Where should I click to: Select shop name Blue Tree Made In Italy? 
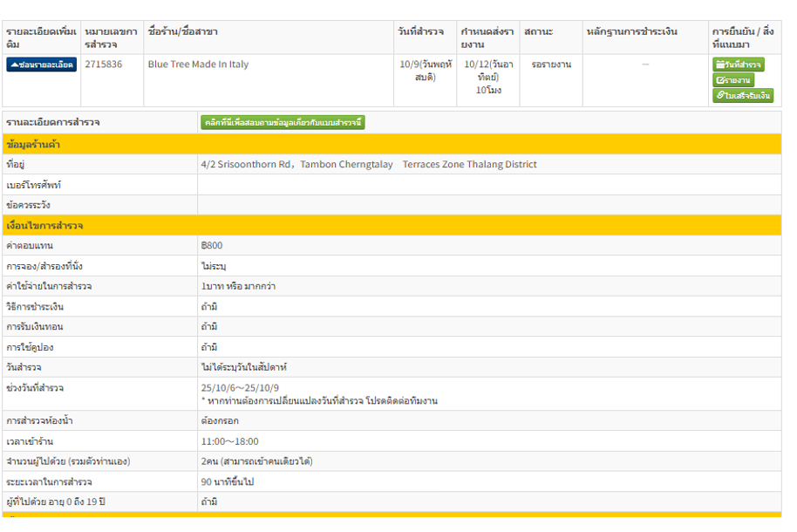(x=198, y=64)
